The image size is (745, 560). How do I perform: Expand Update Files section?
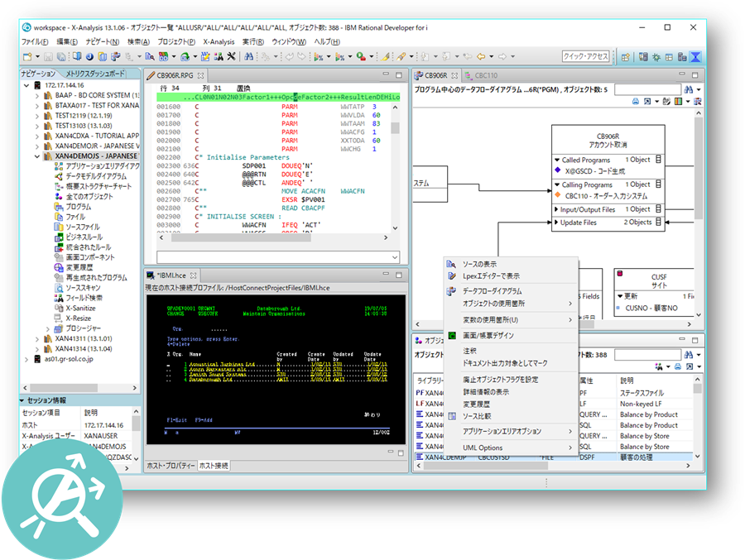click(x=556, y=223)
